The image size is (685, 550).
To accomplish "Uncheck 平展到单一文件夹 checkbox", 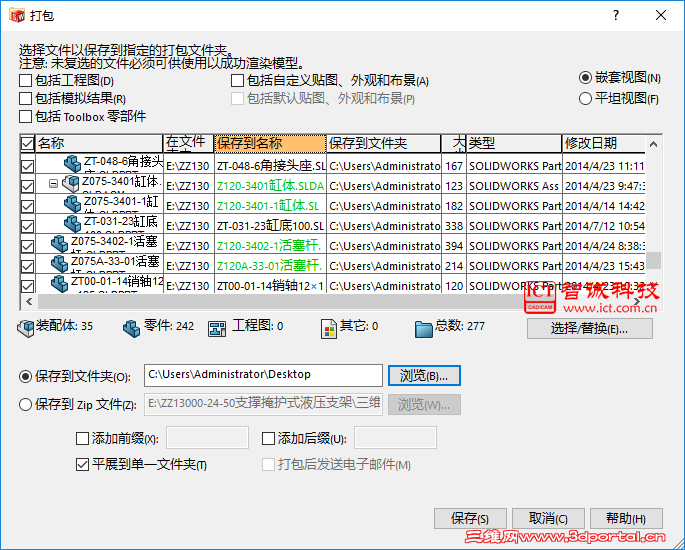I will click(83, 464).
